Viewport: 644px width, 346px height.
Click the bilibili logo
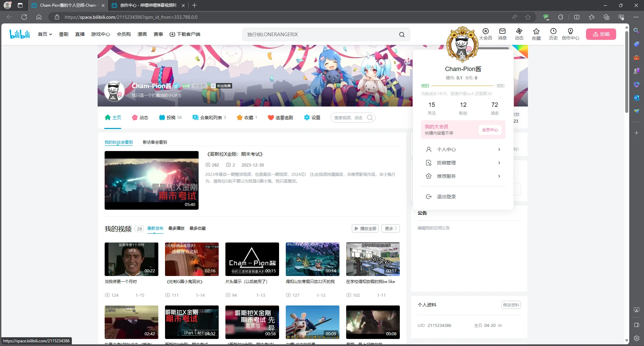point(19,33)
